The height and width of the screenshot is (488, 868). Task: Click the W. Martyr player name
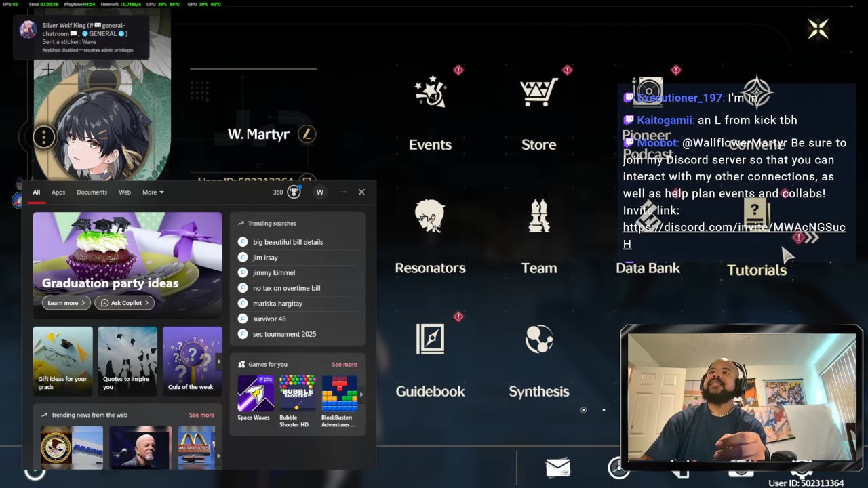[258, 134]
